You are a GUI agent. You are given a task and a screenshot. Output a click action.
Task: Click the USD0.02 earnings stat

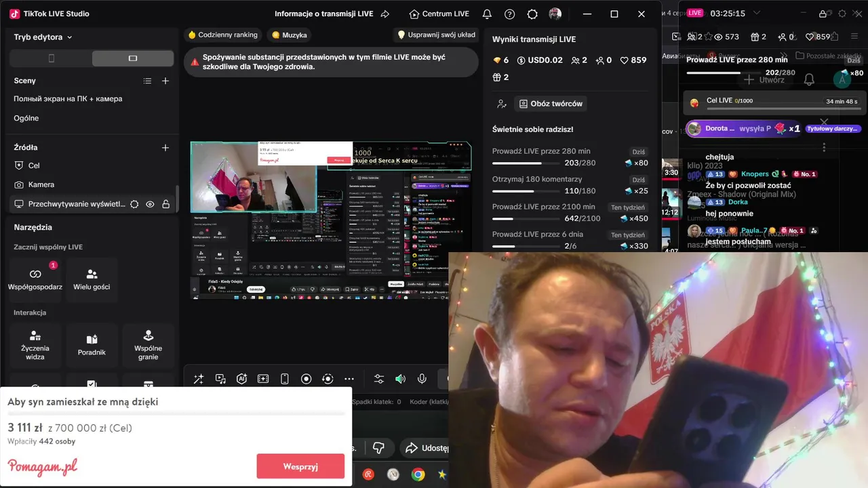point(540,60)
